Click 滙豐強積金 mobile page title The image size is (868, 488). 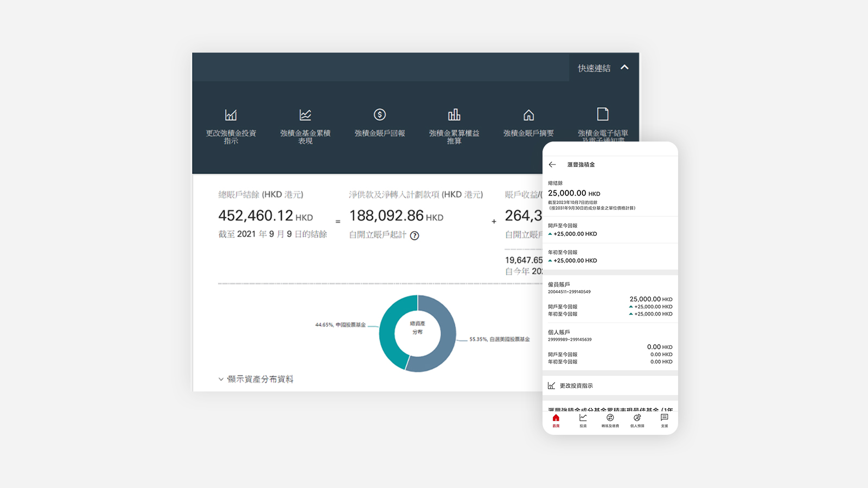[x=581, y=164]
